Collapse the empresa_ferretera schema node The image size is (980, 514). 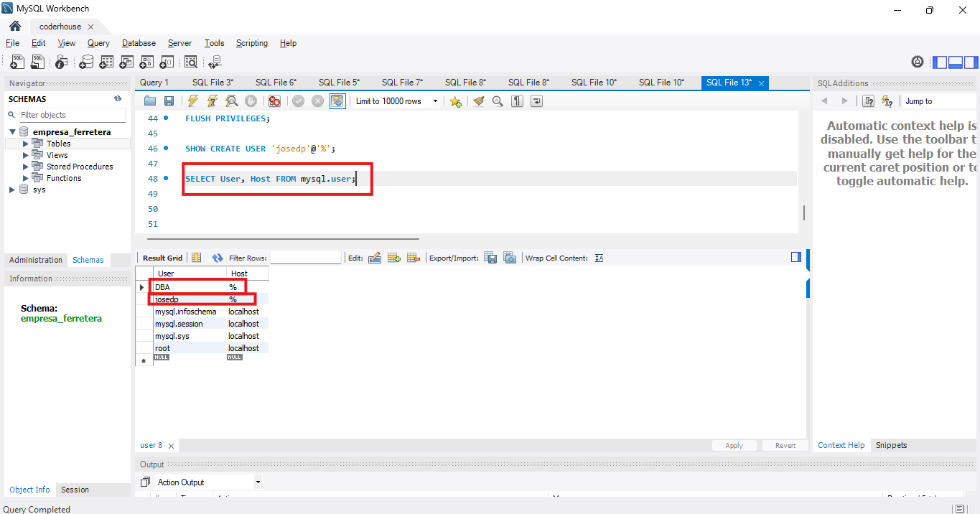pyautogui.click(x=12, y=132)
